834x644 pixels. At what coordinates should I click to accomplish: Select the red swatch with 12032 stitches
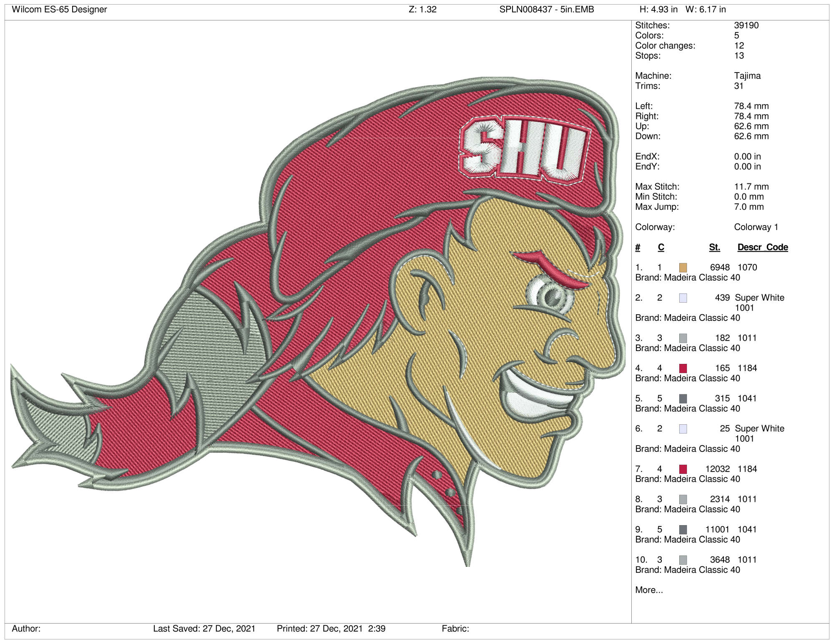683,469
